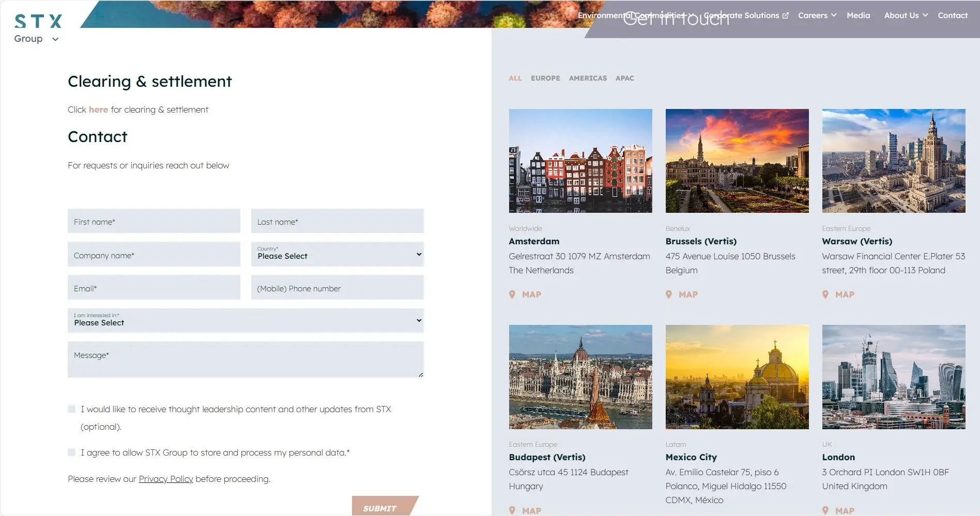Tick the personal data consent checkbox
Screen dimensions: 980x516
[x=72, y=452]
